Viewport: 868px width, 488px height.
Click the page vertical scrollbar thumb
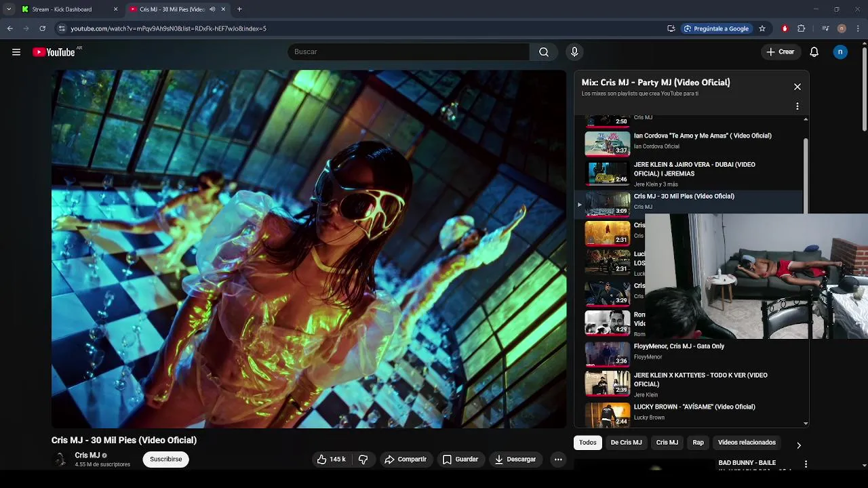(865, 88)
